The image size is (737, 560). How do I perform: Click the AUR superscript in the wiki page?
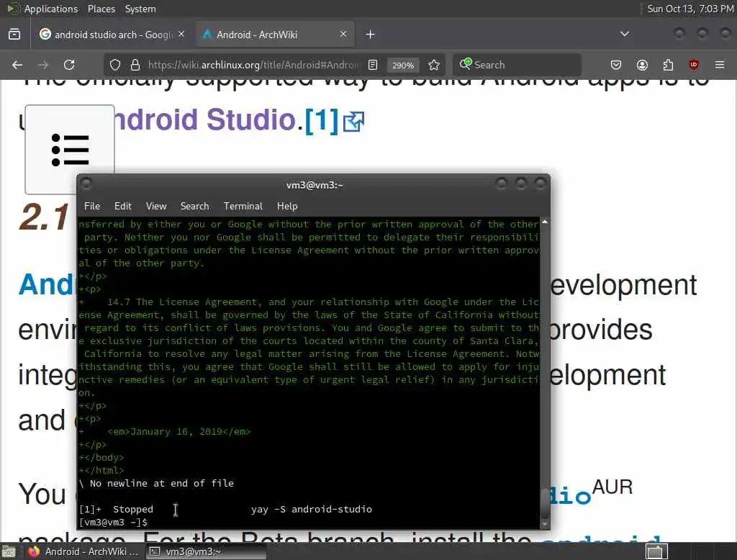pyautogui.click(x=612, y=487)
